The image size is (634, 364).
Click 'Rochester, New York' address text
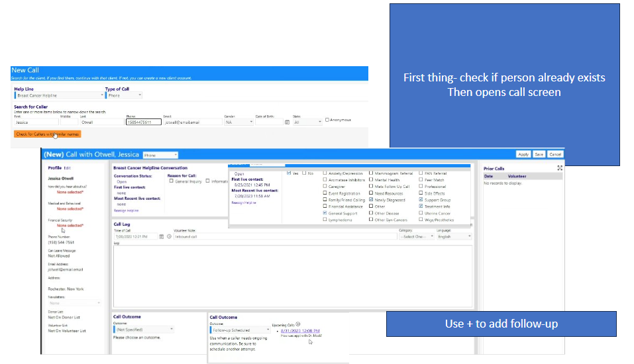tap(66, 289)
